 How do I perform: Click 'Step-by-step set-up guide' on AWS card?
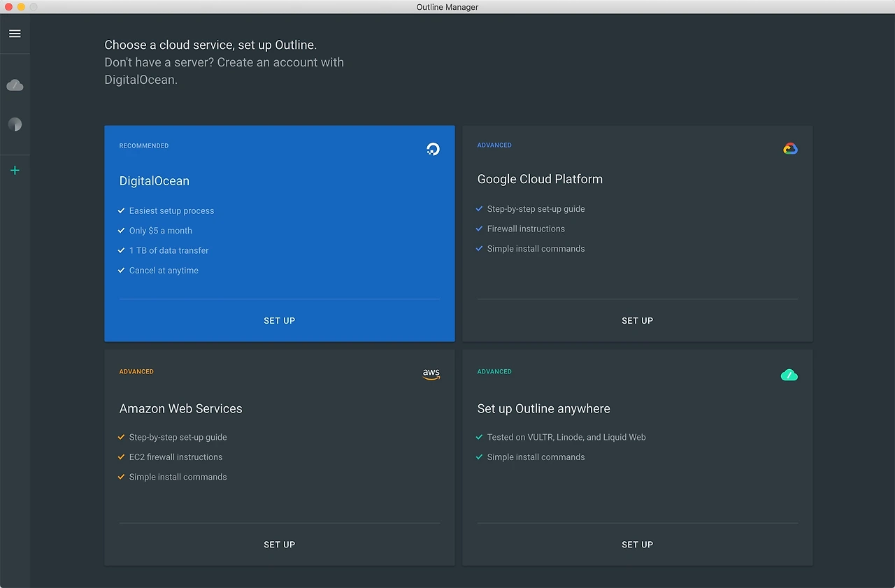[x=178, y=438]
